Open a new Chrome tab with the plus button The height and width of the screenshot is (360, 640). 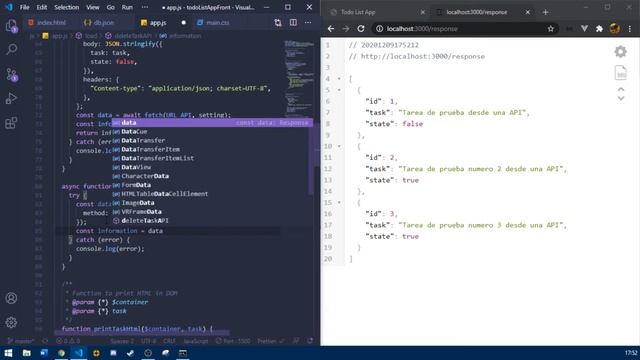(x=545, y=12)
